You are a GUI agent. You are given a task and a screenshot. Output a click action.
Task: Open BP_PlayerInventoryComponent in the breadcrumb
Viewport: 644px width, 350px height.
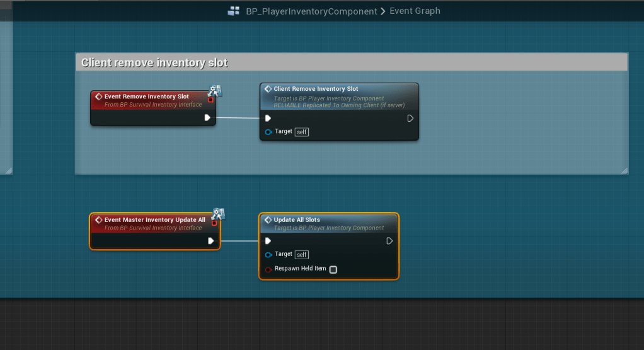(311, 11)
